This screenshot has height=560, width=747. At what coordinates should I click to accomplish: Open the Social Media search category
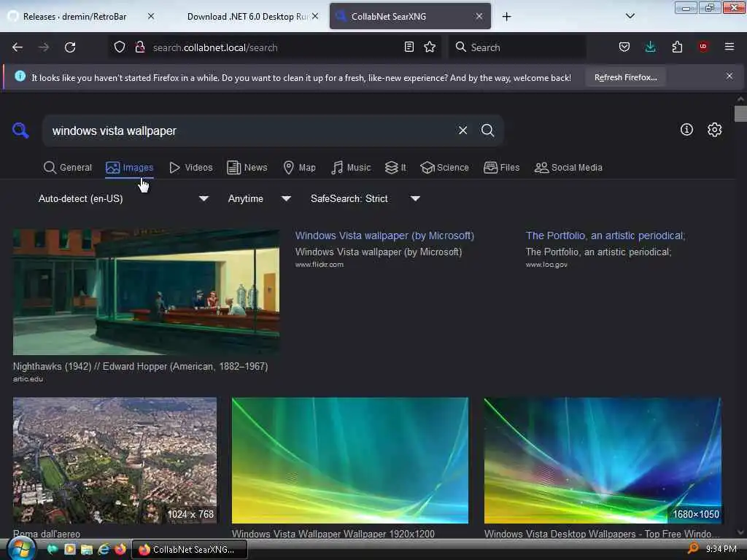click(x=568, y=168)
